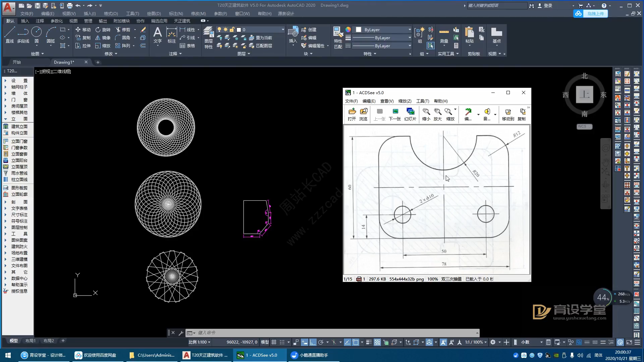
Task: Start Slideshow (幻灯片) in ACDSee
Action: 410,114
